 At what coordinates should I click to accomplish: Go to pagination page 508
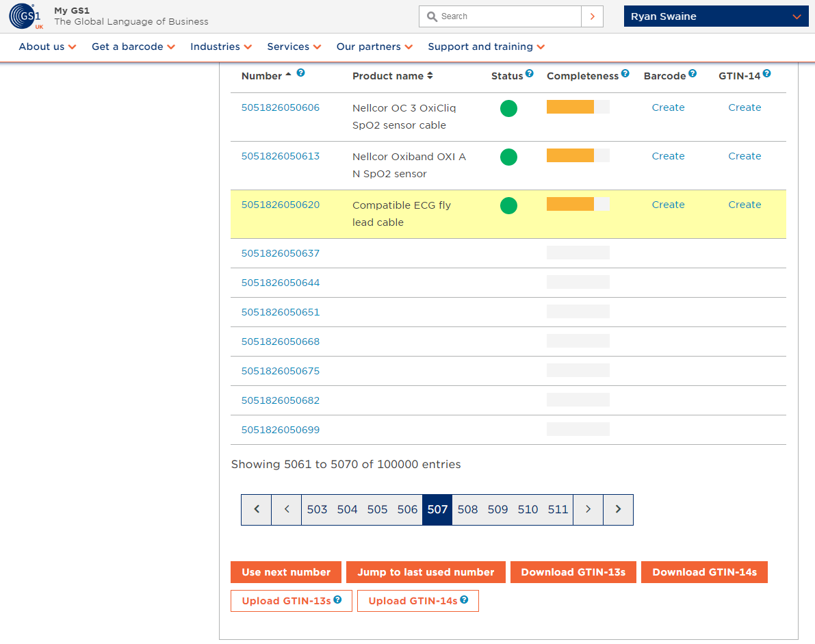pos(467,509)
